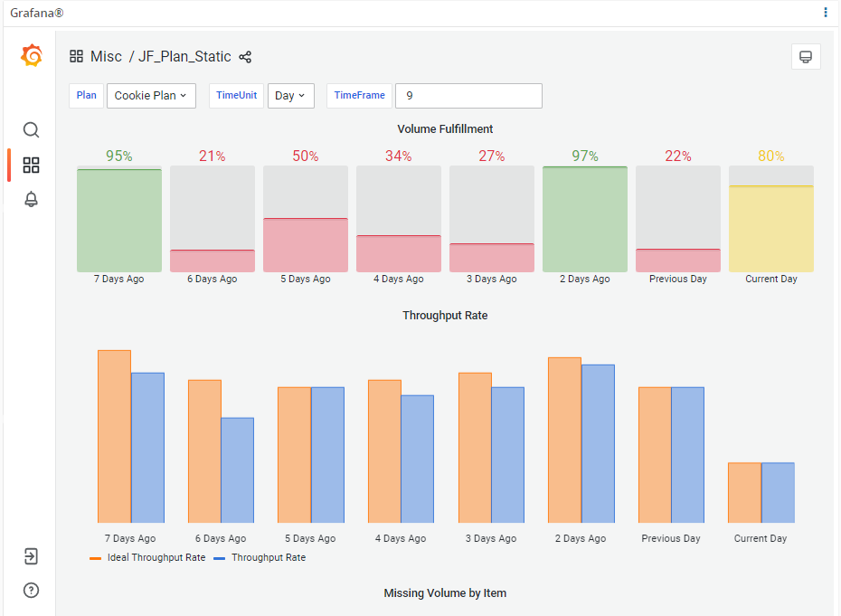The image size is (841, 616).
Task: Open the Dashboards grid icon in sidebar
Action: point(32,165)
